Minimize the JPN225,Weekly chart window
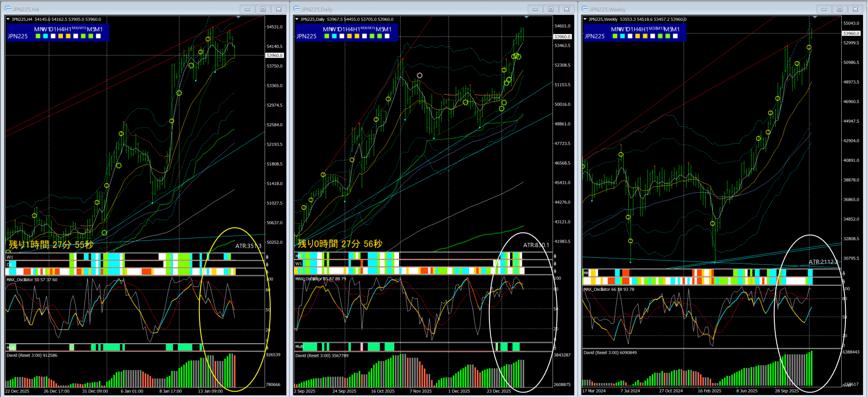868x397 pixels. [x=824, y=9]
